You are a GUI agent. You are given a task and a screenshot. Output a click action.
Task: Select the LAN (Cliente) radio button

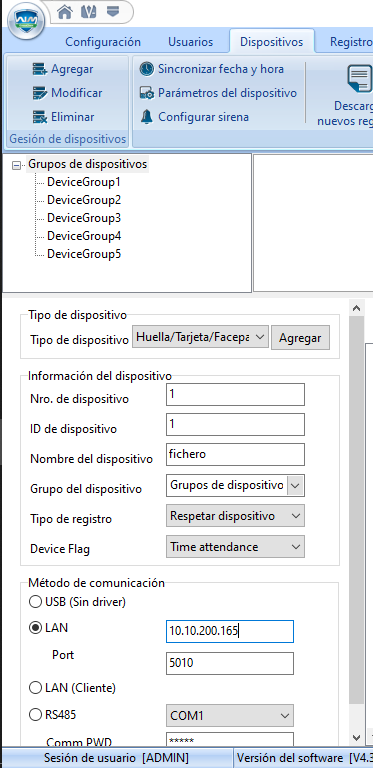pos(35,688)
